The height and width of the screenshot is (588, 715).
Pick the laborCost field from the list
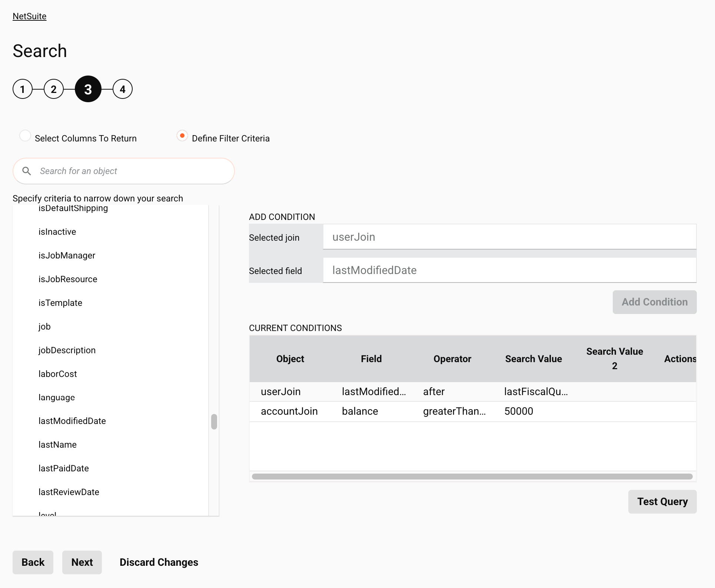point(58,374)
